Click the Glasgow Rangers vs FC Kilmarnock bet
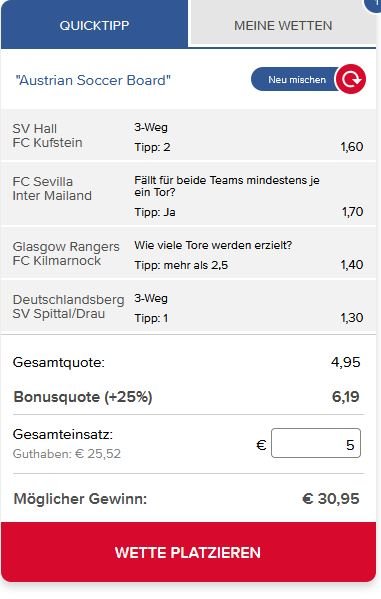This screenshot has height=599, width=381. click(x=188, y=253)
